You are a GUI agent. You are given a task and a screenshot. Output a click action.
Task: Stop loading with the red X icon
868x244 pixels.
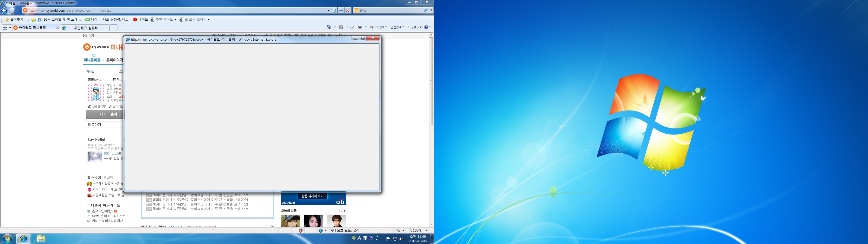pyautogui.click(x=348, y=11)
